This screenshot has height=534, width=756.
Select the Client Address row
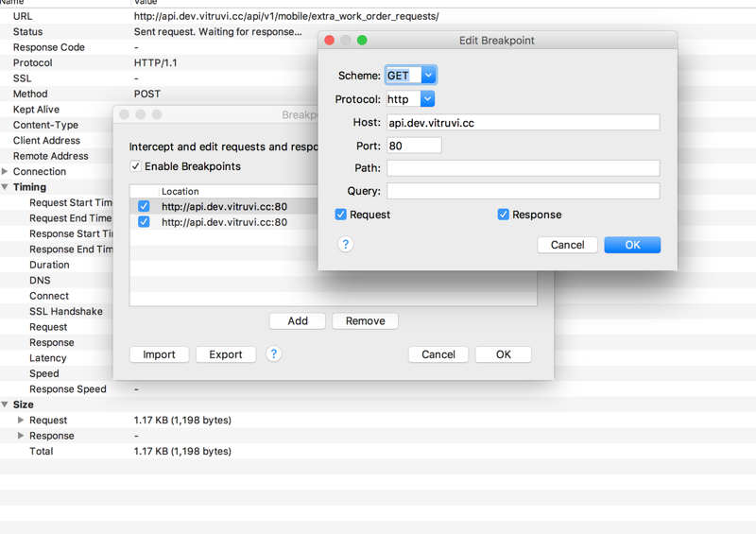46,141
